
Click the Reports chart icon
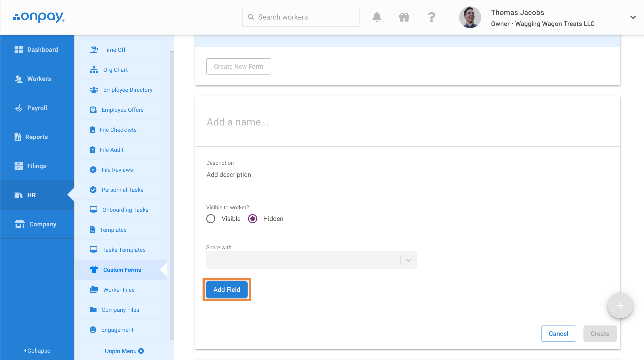tap(18, 137)
